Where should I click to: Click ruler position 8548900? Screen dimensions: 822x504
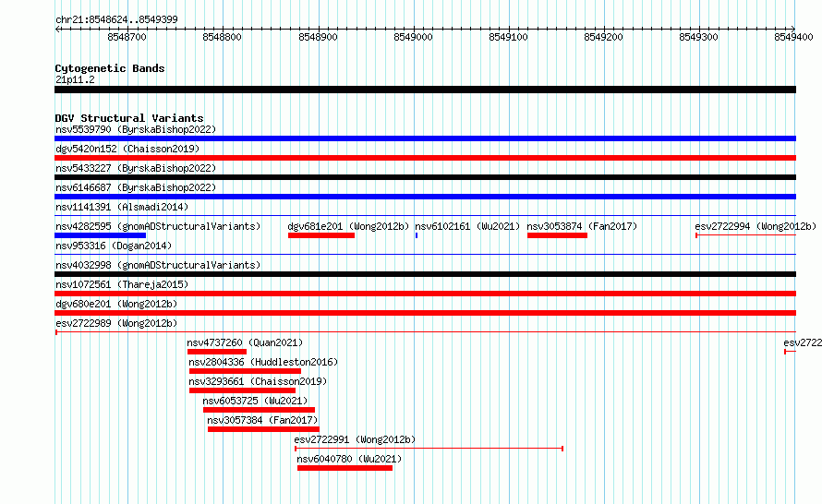pos(319,37)
